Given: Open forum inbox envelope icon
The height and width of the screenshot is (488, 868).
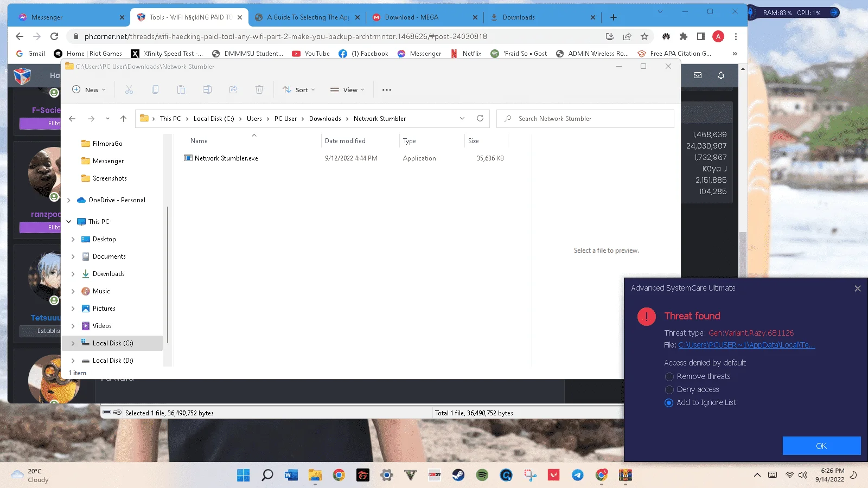Looking at the screenshot, I should pyautogui.click(x=698, y=75).
